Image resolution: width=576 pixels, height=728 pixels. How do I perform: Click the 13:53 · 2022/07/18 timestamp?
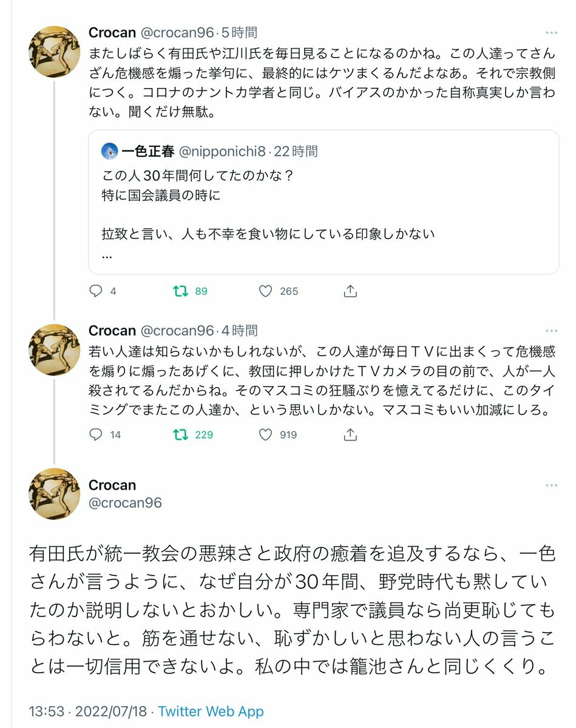(87, 711)
